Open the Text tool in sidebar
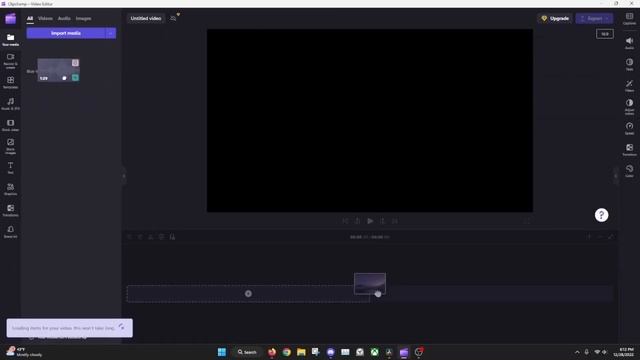The width and height of the screenshot is (640, 360). pyautogui.click(x=11, y=168)
